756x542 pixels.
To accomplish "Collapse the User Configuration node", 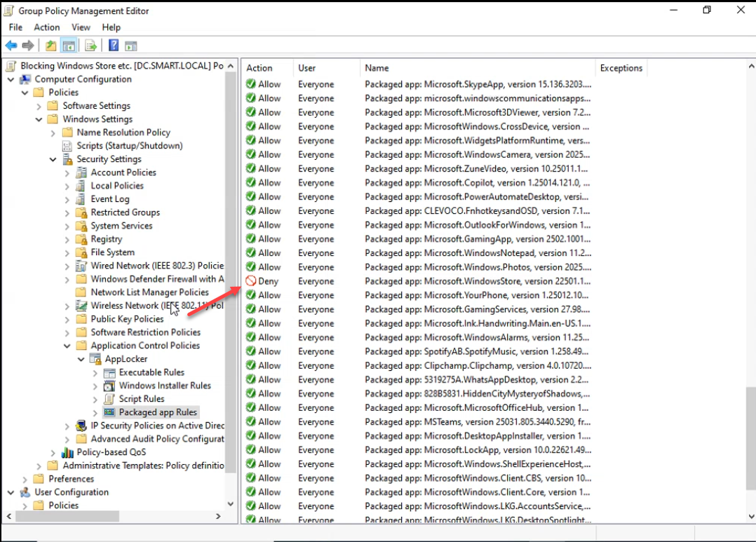I will pyautogui.click(x=11, y=492).
